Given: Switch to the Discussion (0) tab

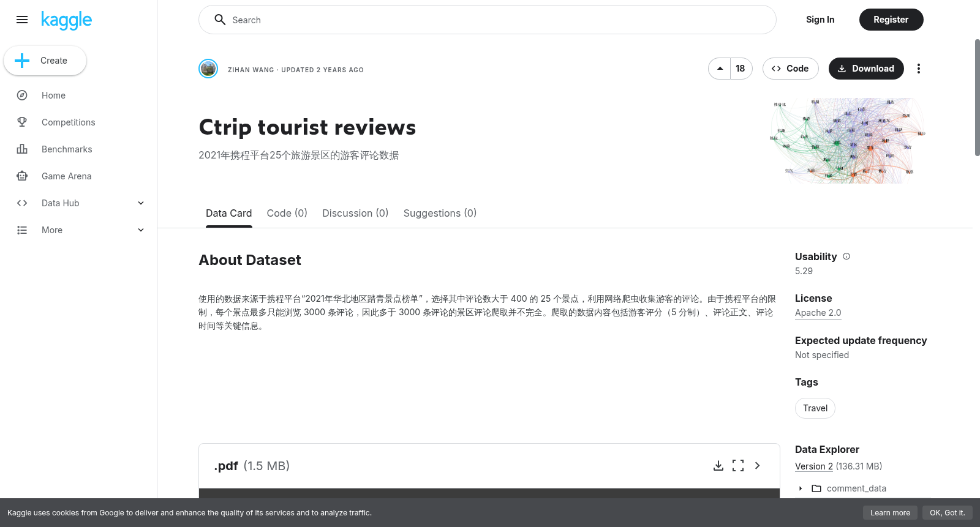Looking at the screenshot, I should [355, 213].
